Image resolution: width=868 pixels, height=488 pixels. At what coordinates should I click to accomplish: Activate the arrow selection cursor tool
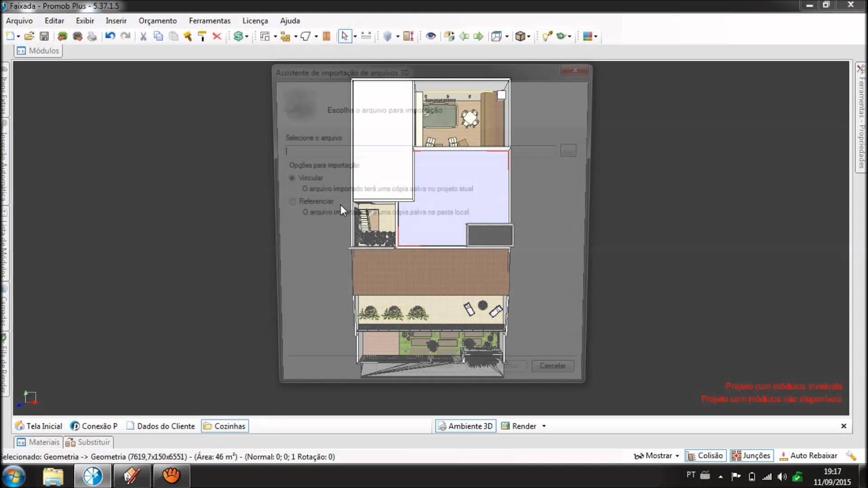click(x=344, y=37)
